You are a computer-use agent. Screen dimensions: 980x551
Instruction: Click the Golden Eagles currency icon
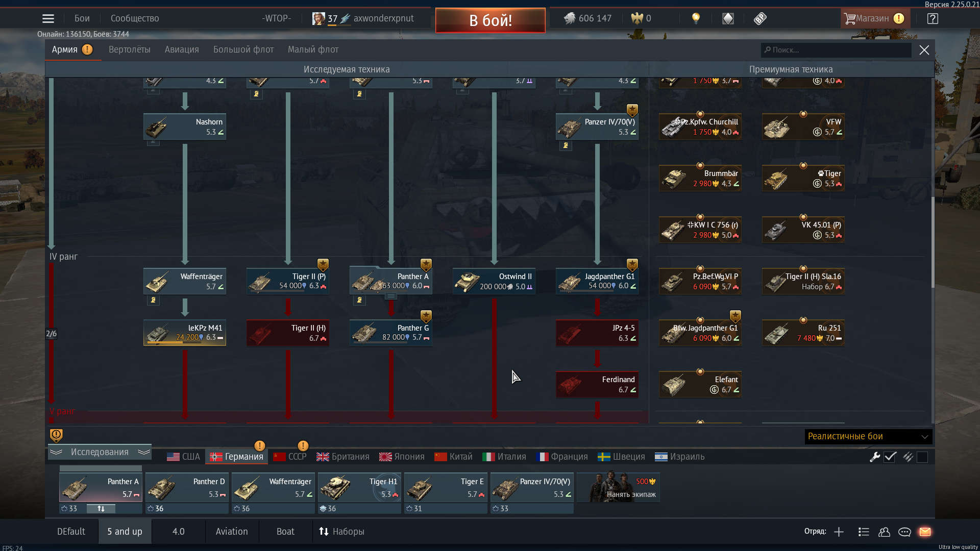click(637, 19)
